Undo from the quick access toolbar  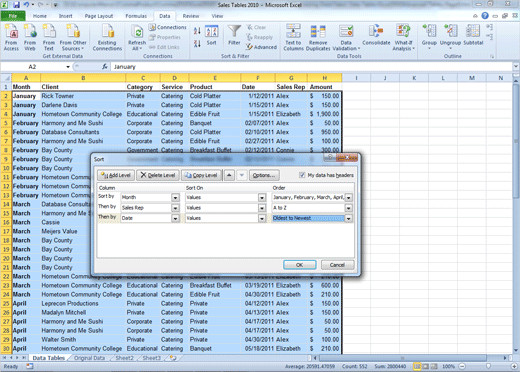[27, 5]
